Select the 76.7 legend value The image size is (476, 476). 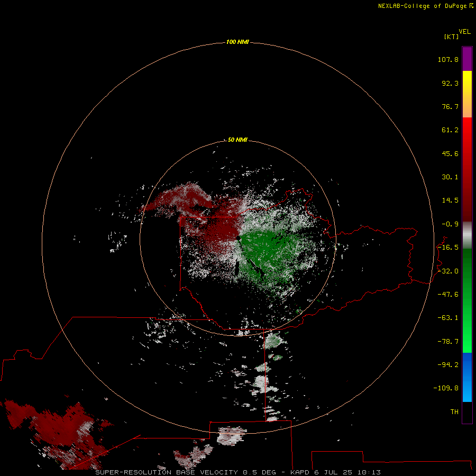point(450,106)
